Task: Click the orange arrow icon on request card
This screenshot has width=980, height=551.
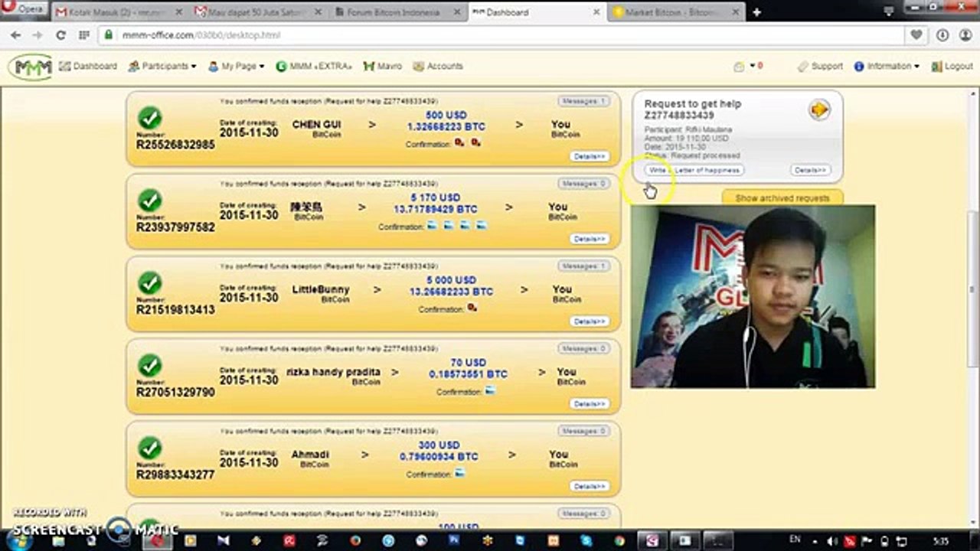Action: pos(819,111)
